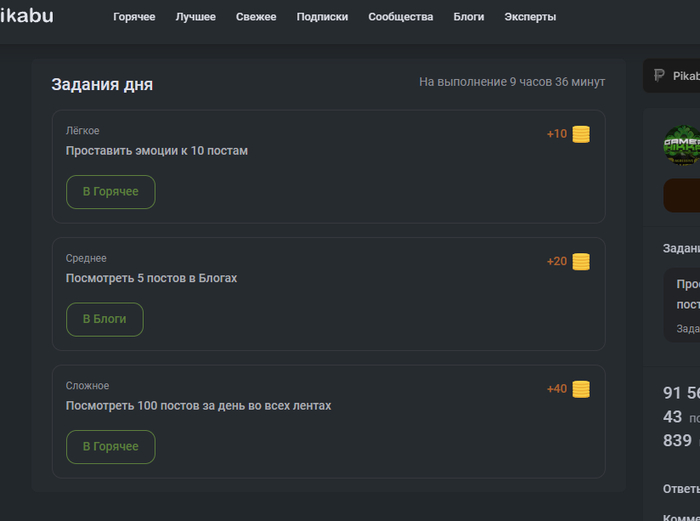Click the Ответы link in sidebar

682,489
